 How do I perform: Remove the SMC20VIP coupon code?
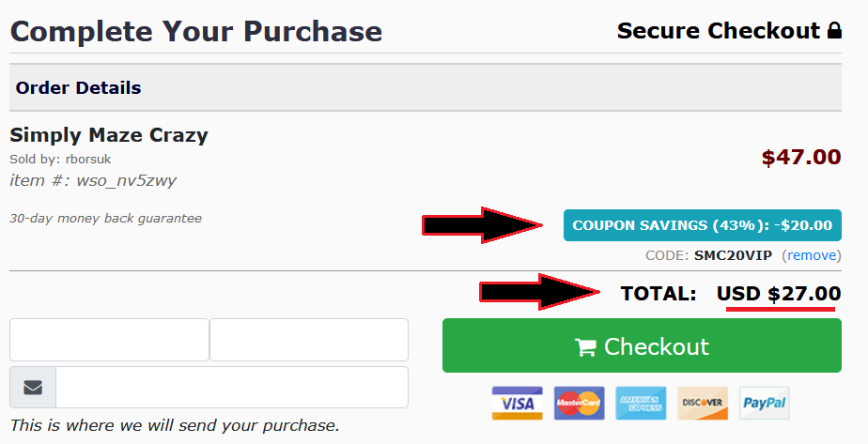(812, 255)
